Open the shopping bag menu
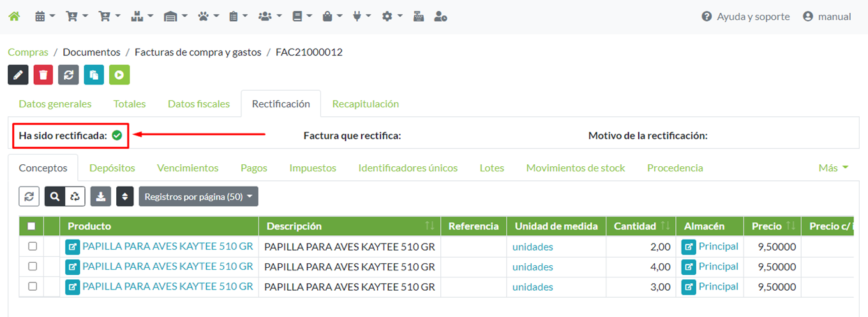 (x=333, y=17)
